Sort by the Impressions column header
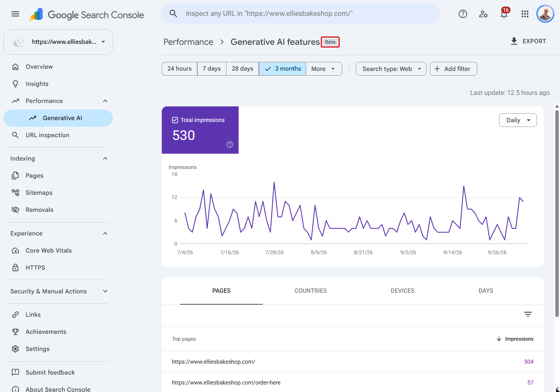The image size is (560, 392). tap(515, 339)
